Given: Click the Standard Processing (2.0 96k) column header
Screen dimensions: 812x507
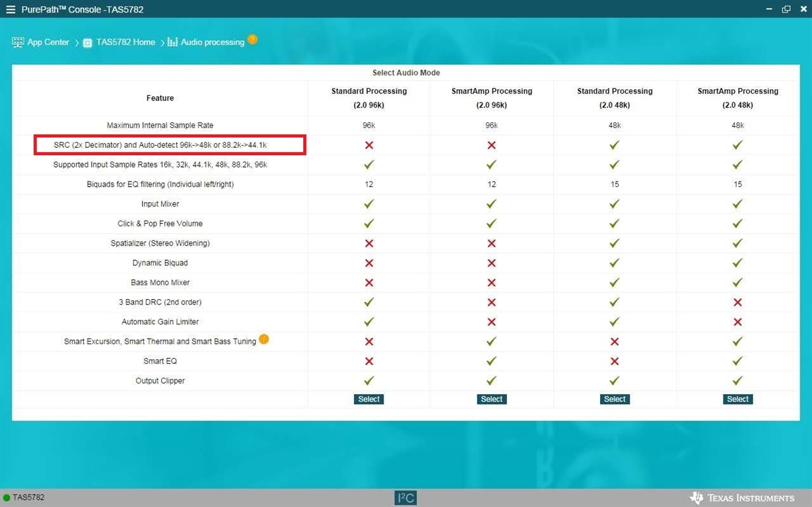Looking at the screenshot, I should [x=369, y=98].
